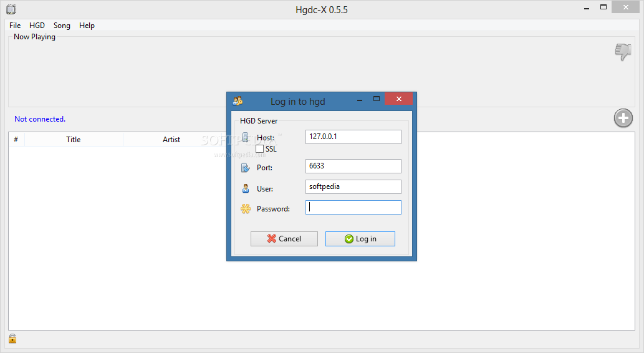Click the 'HGD Server' group label

(x=259, y=121)
